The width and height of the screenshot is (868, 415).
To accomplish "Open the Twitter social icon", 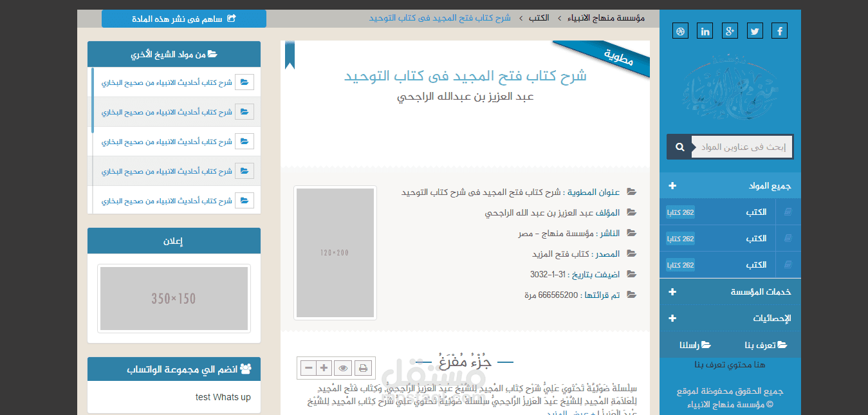I will (x=755, y=31).
